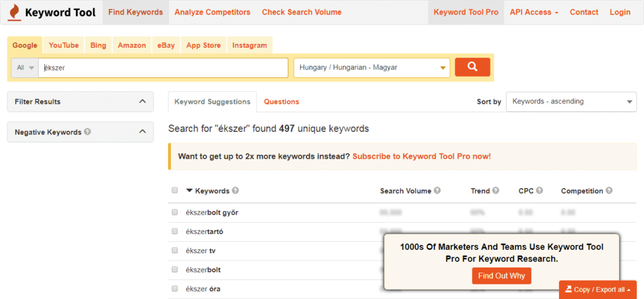Click the CPC column header

click(526, 191)
